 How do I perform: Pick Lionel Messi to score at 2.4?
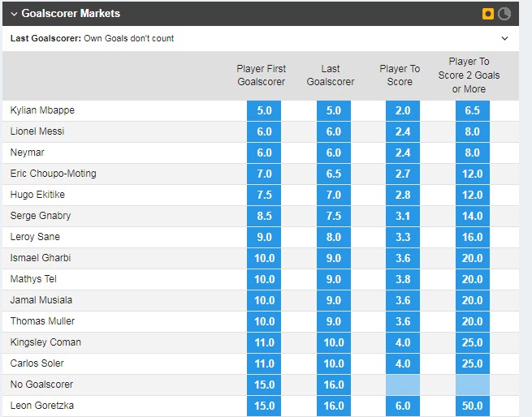click(403, 132)
